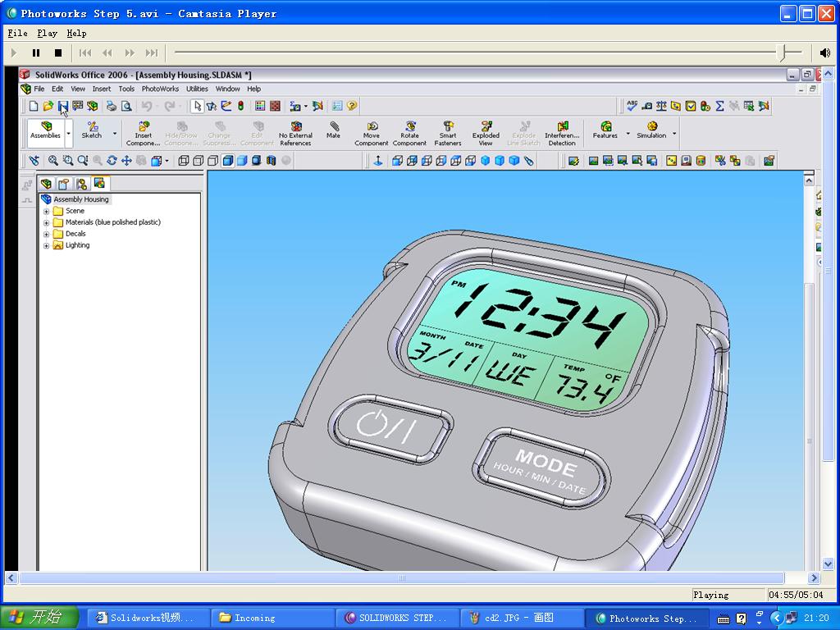Click No External References tool
Image resolution: width=840 pixels, height=630 pixels.
pos(295,133)
